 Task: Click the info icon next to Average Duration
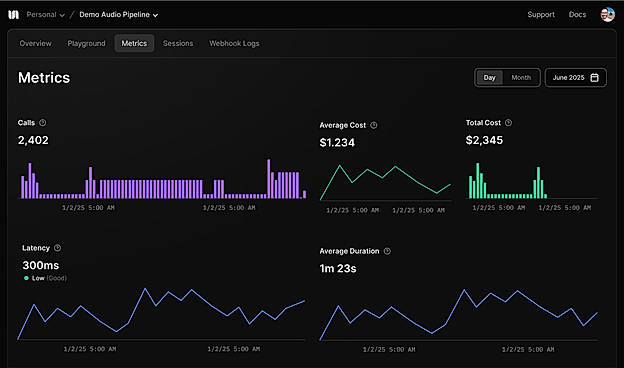[387, 251]
